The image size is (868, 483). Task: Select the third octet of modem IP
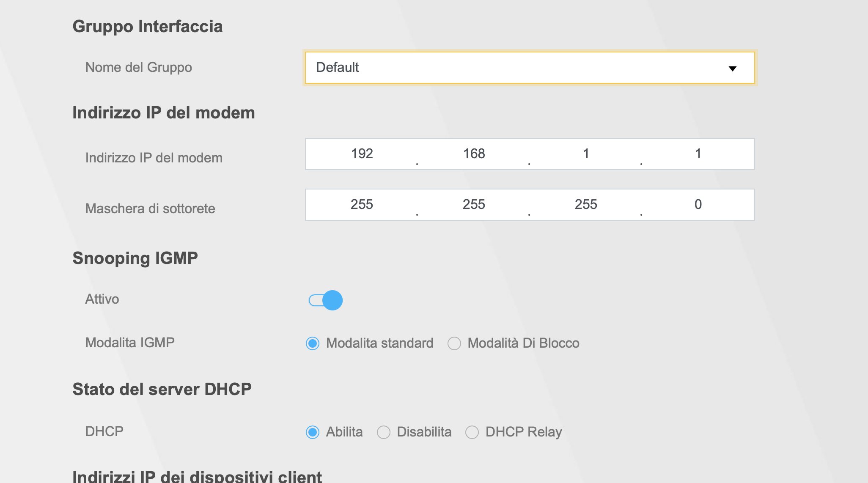586,154
